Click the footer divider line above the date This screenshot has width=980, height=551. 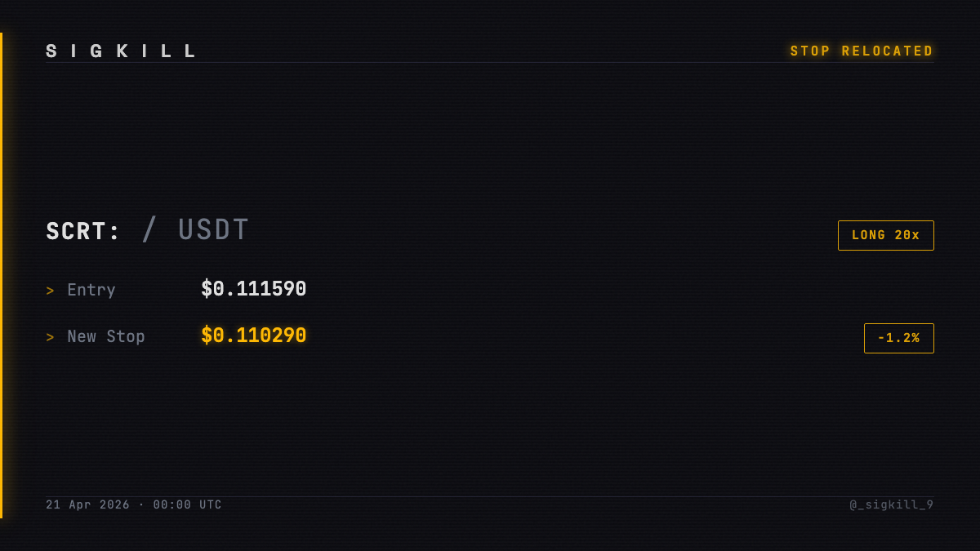pyautogui.click(x=490, y=496)
